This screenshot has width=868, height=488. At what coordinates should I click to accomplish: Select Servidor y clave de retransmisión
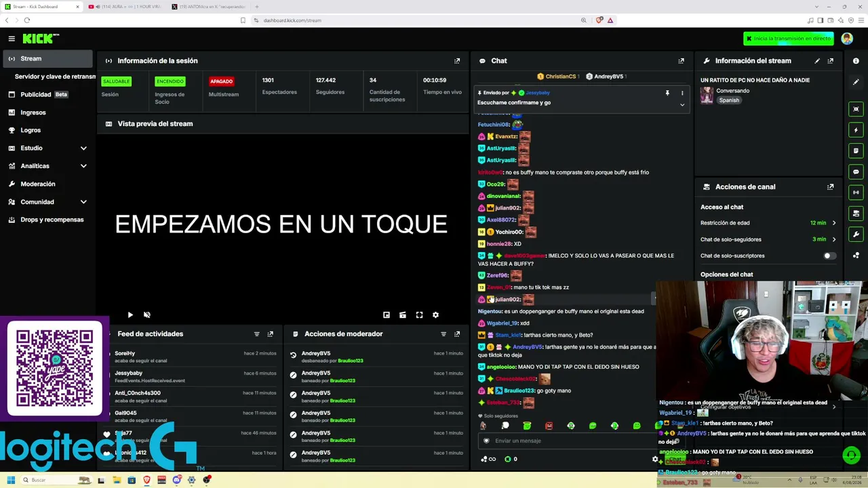point(54,77)
